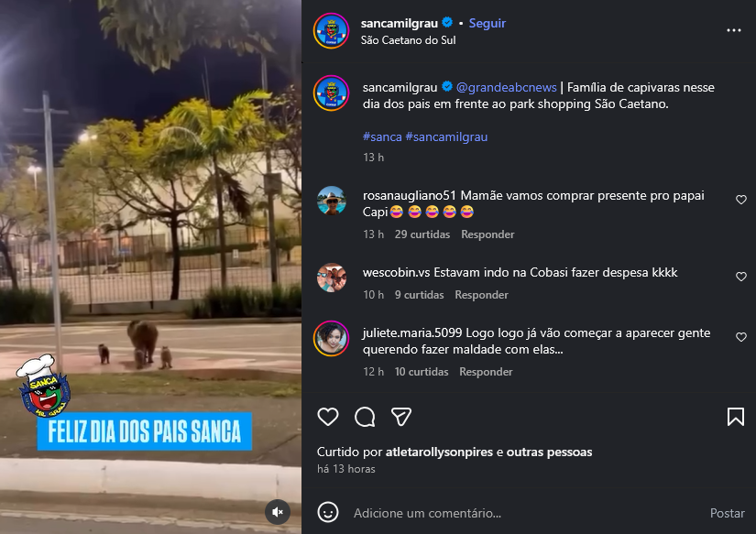Like wescobin.vs's comment
The image size is (756, 534).
(741, 276)
